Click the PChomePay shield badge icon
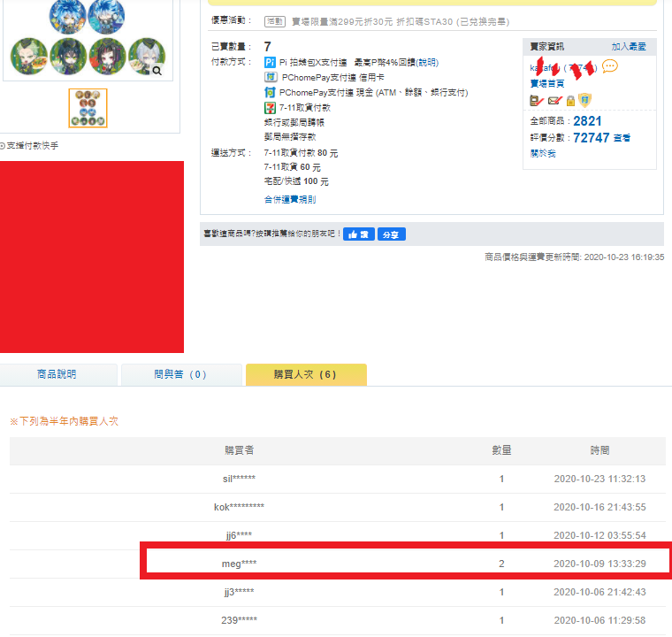Screen dimensions: 672x637 coord(584,100)
